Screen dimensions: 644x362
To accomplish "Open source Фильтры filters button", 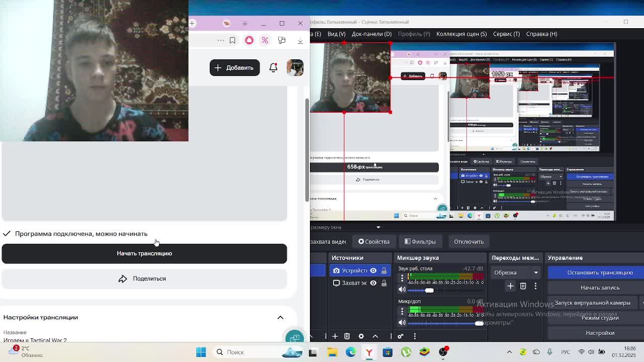I will pyautogui.click(x=420, y=242).
